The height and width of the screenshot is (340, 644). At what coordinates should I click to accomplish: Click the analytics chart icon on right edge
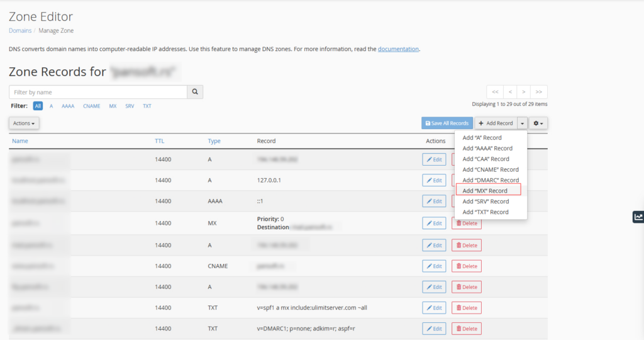click(638, 217)
